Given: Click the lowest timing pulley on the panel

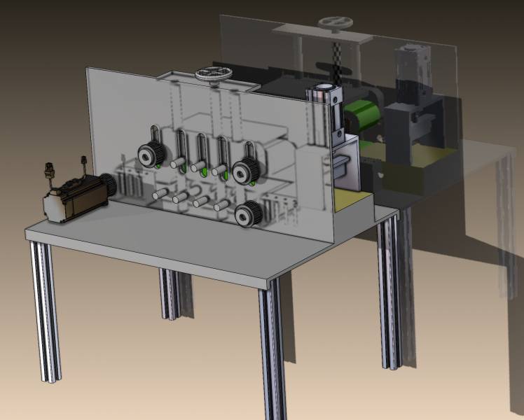Looking at the screenshot, I should coord(247,215).
